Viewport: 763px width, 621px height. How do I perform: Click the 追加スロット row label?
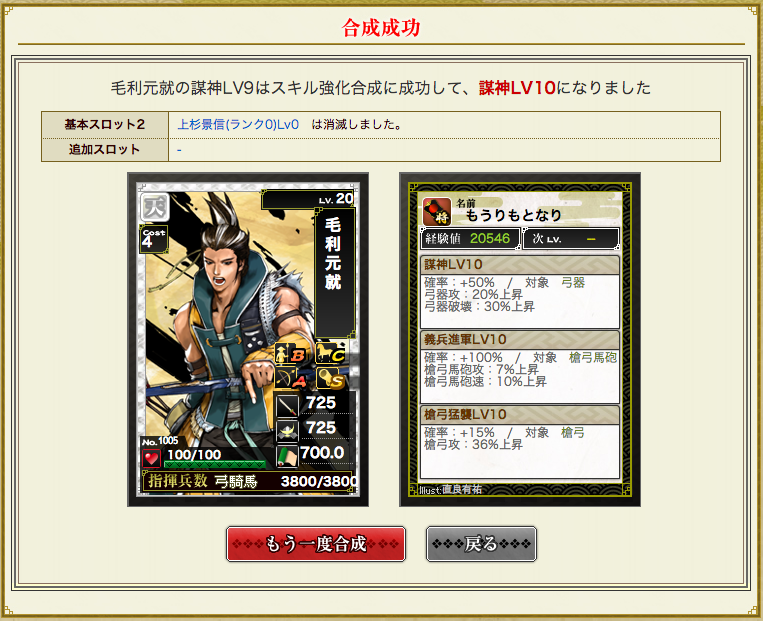point(105,149)
